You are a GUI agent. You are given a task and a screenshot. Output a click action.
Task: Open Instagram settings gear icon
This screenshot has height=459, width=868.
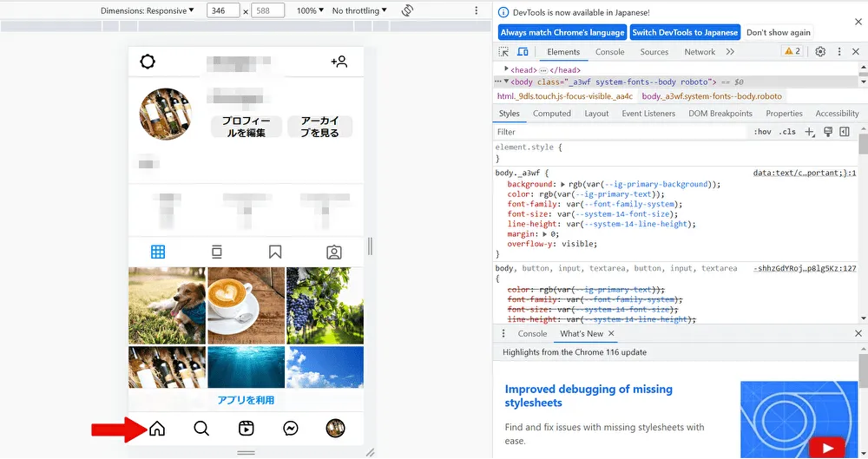(148, 62)
